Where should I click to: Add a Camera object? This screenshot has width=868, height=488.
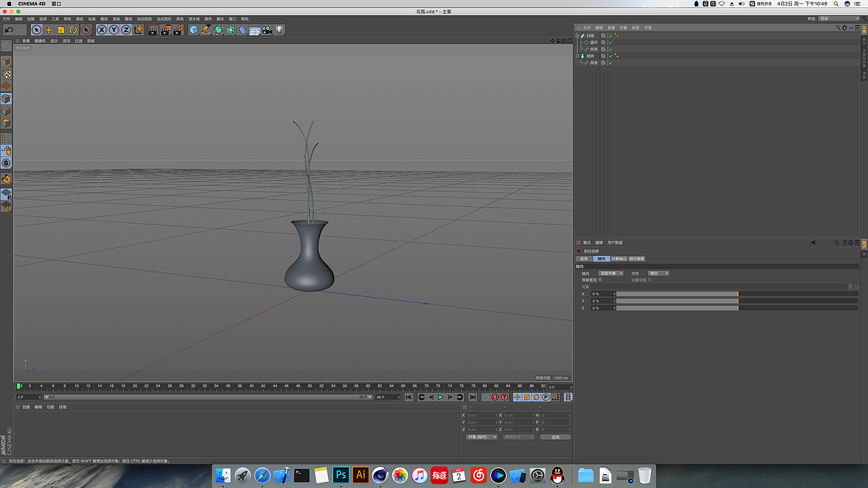[267, 30]
